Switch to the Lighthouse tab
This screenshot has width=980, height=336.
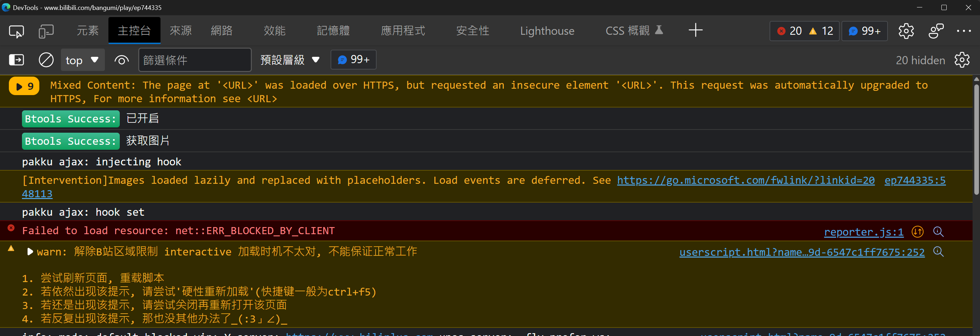coord(547,31)
